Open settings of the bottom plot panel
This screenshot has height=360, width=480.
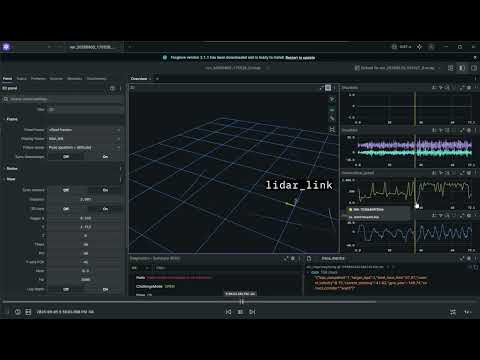(x=469, y=216)
